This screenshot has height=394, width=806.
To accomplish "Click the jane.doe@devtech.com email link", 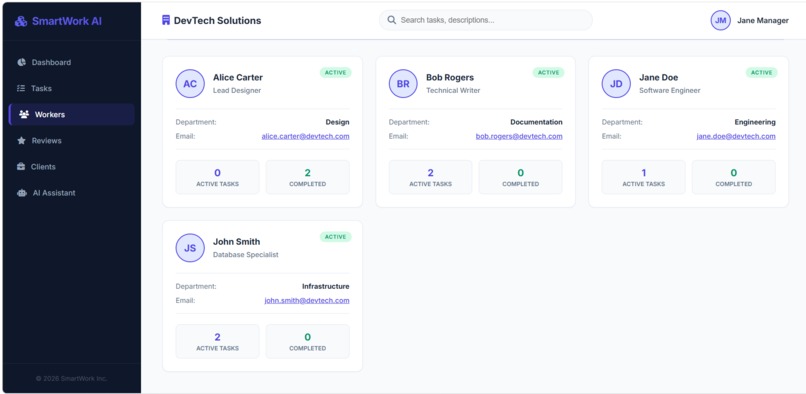I will click(x=736, y=136).
